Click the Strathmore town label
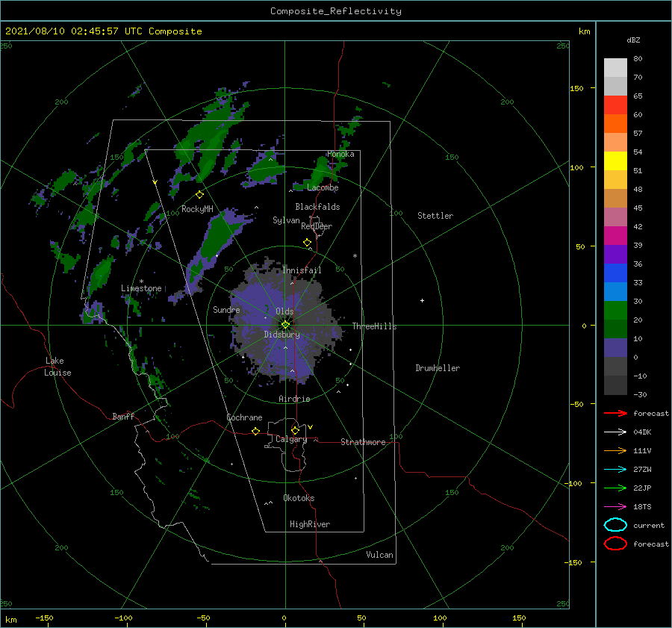 [x=363, y=442]
